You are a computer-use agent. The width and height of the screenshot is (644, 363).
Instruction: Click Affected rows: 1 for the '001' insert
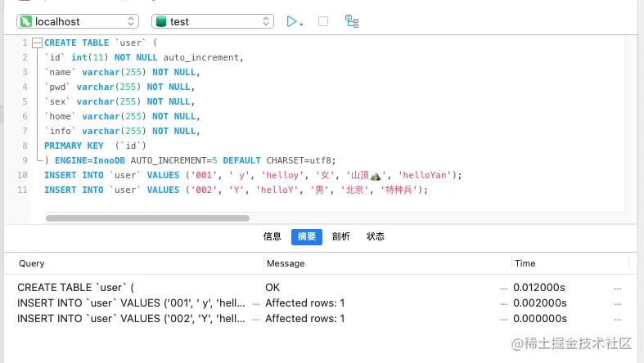(304, 303)
